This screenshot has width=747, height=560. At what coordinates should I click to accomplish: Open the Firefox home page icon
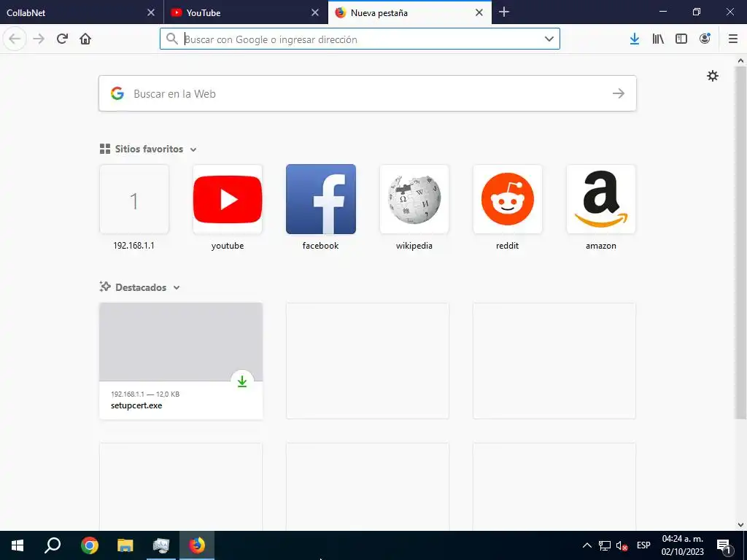[85, 39]
